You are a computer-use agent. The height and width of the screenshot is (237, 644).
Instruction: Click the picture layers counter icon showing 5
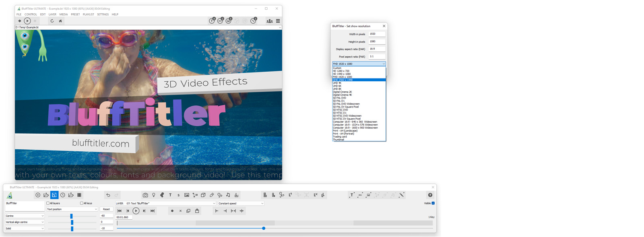pyautogui.click(x=229, y=21)
